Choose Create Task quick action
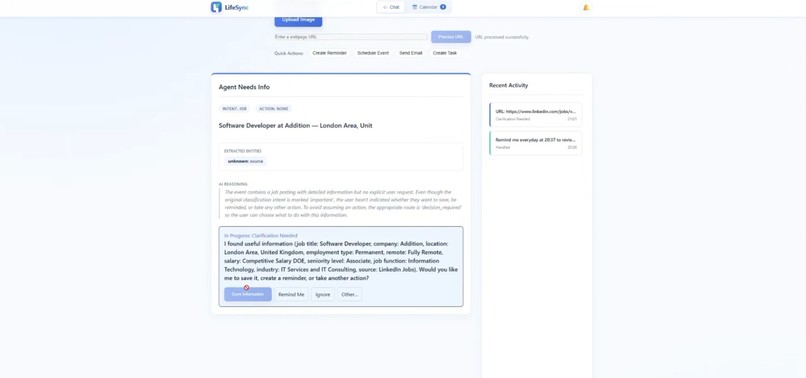The width and height of the screenshot is (806, 378). [445, 53]
